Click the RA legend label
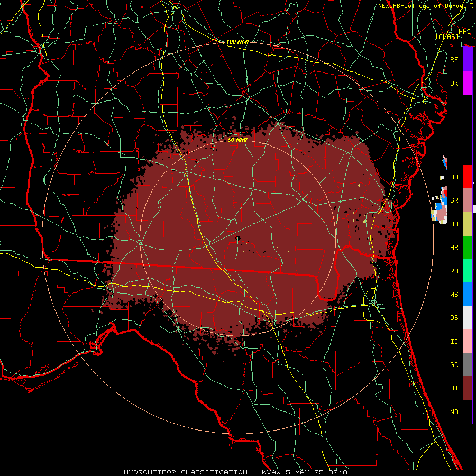476x476 pixels. pyautogui.click(x=454, y=271)
